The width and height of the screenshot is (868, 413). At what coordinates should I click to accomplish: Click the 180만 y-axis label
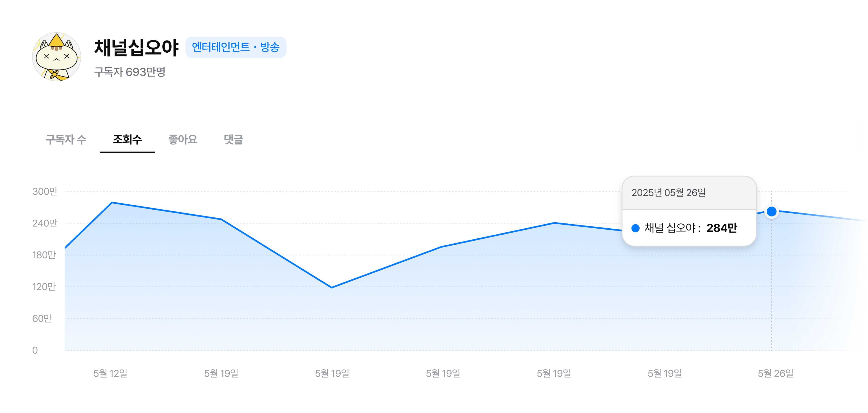pos(44,255)
